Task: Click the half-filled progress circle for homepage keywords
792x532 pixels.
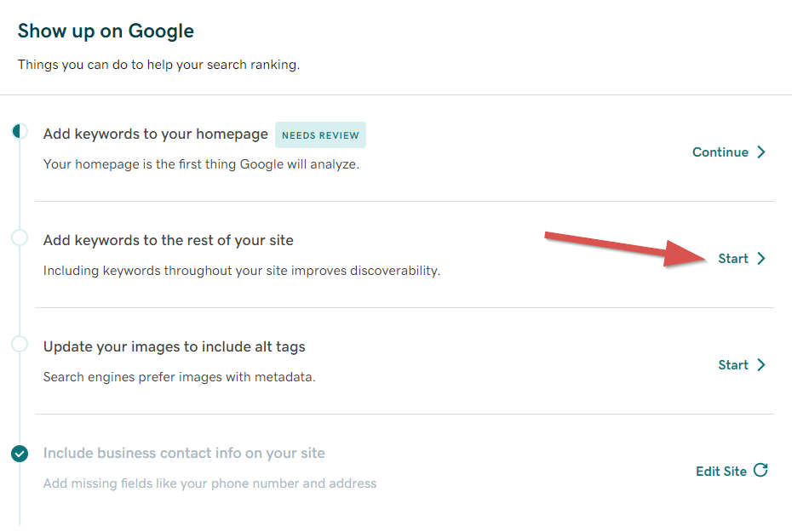Action: (20, 131)
